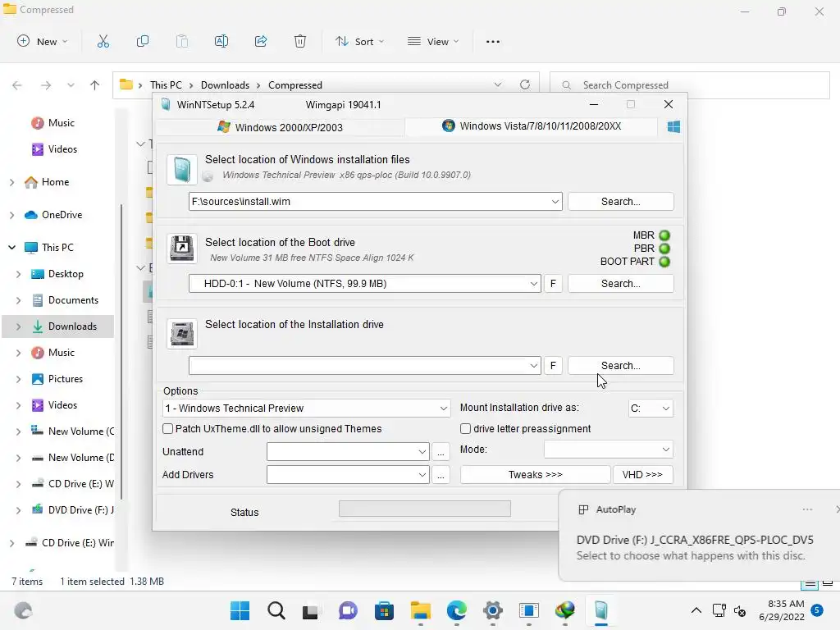Click the Search Compressed input field
This screenshot has width=840, height=630.
[x=690, y=85]
